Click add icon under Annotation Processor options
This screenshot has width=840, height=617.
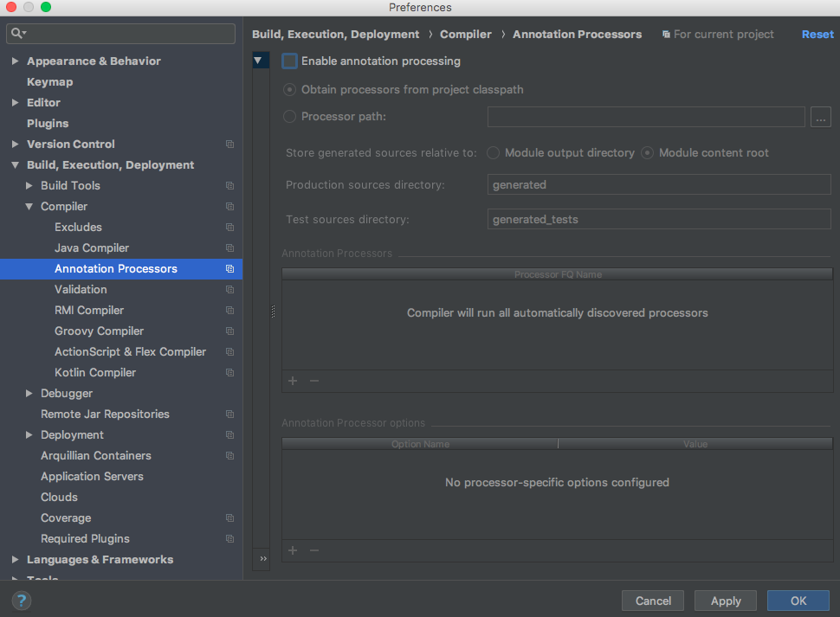click(x=293, y=550)
